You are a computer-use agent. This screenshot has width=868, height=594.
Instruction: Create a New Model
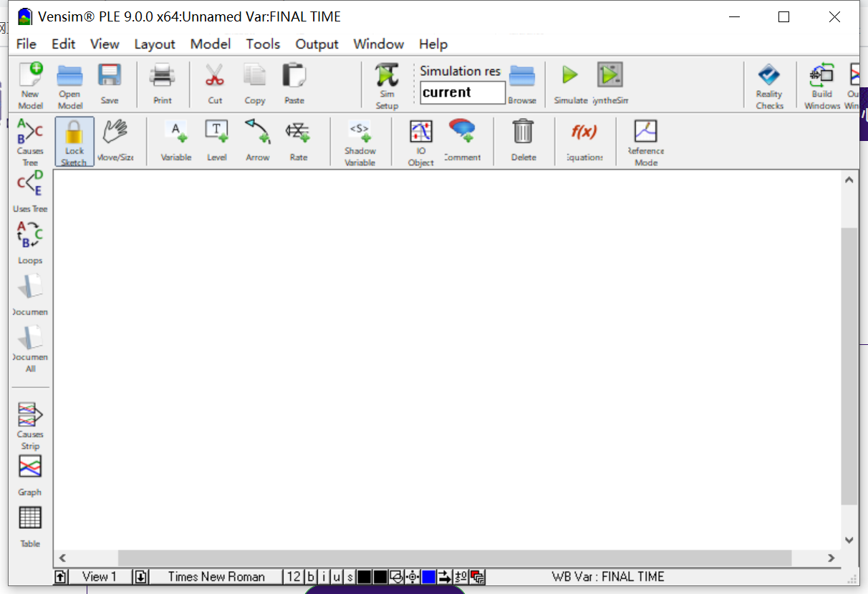click(x=31, y=85)
